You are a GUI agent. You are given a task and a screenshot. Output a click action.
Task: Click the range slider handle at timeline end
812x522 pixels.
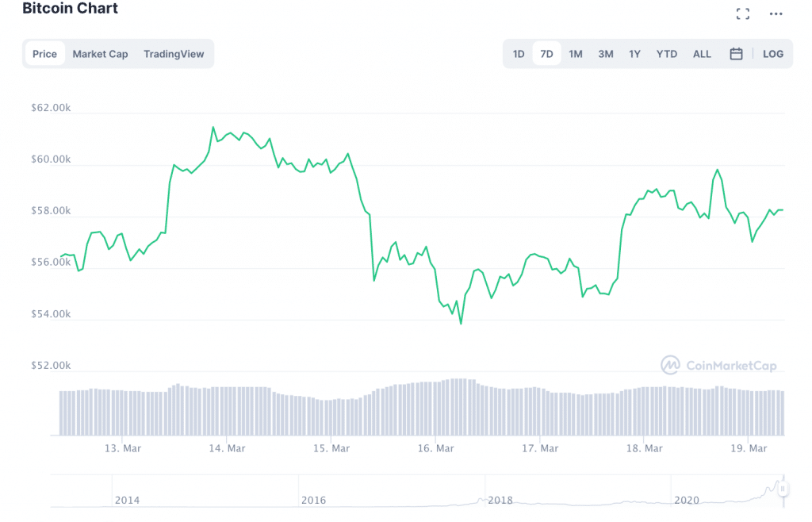[x=783, y=490]
